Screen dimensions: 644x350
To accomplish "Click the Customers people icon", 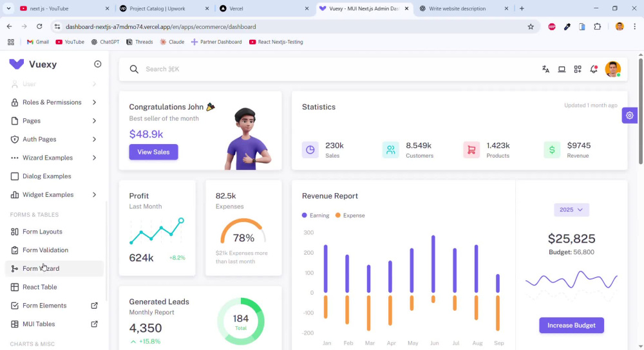I will 391,150.
